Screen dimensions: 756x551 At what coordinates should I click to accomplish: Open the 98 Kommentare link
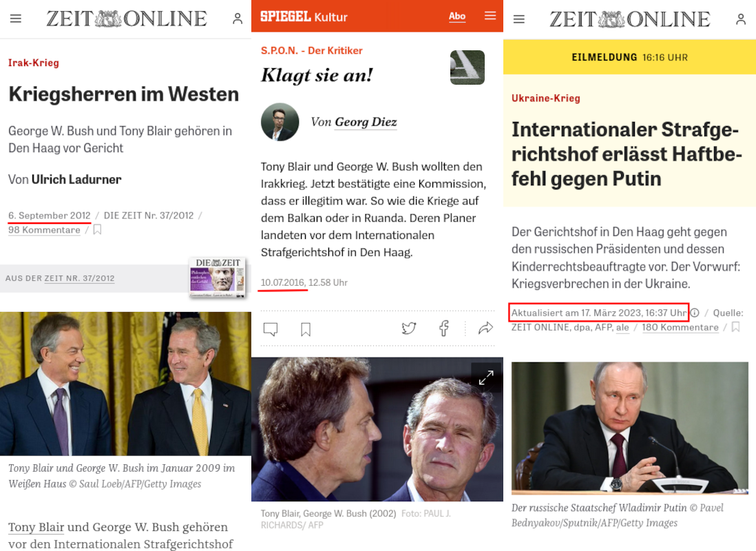44,230
